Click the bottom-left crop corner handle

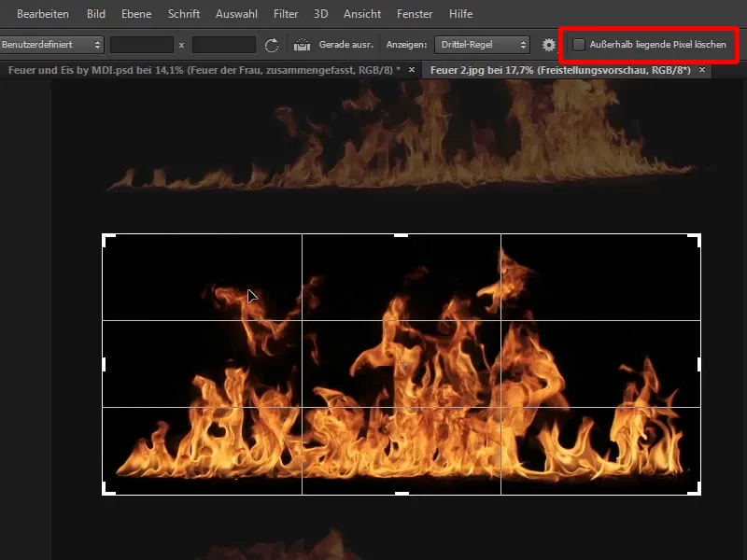coord(108,489)
